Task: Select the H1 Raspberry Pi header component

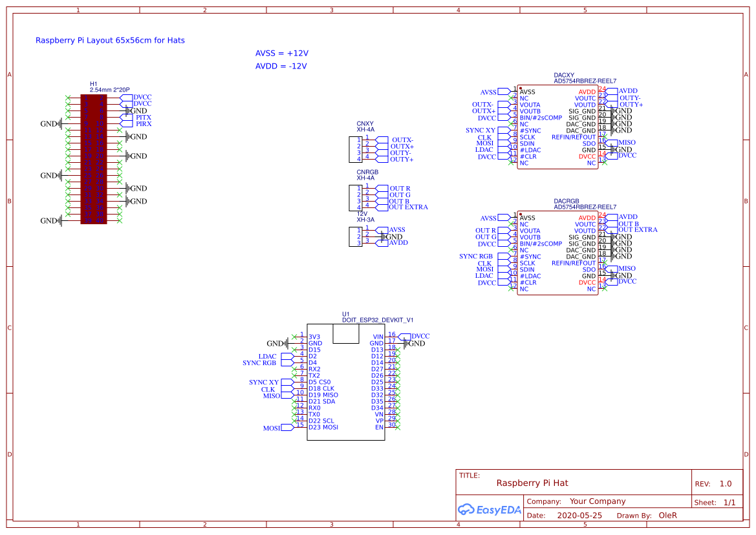Action: click(x=93, y=159)
